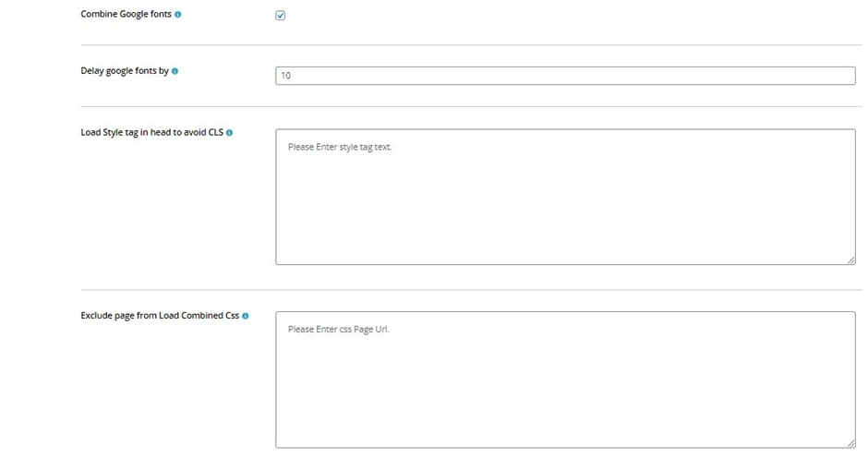Click the 'Please Enter css Page Url.' placeholder
The image size is (868, 458).
click(338, 330)
